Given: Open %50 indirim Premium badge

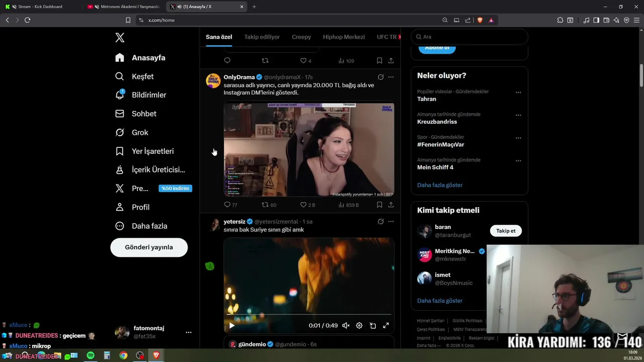Looking at the screenshot, I should (176, 189).
